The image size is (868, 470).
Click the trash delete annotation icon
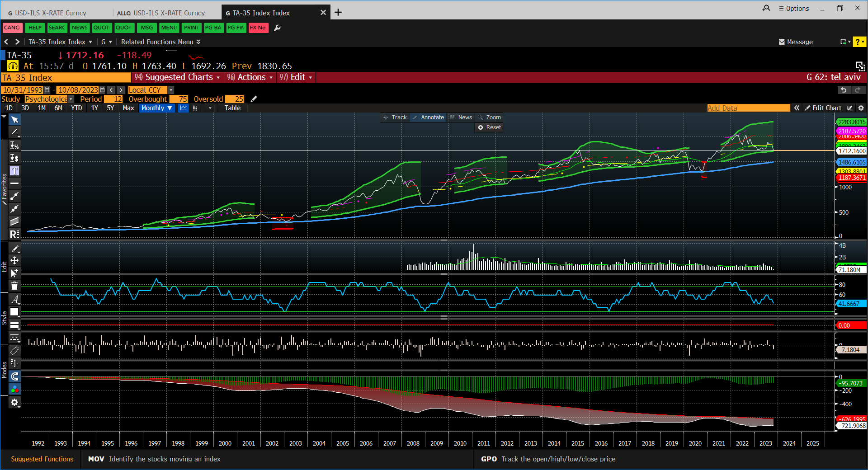coord(14,286)
